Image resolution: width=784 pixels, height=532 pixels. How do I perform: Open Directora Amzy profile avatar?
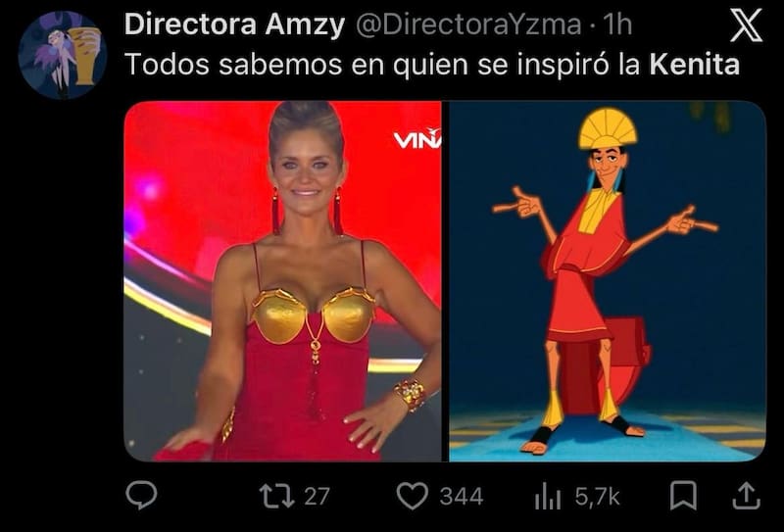62,55
